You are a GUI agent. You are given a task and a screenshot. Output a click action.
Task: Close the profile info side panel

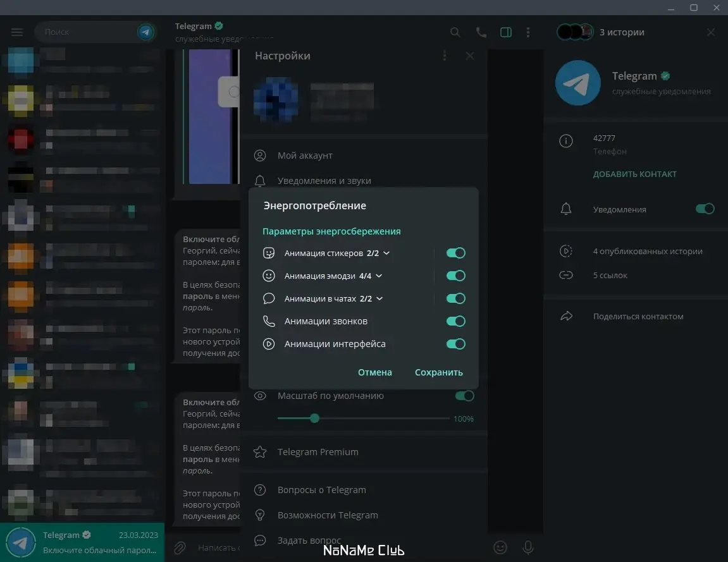tap(711, 32)
